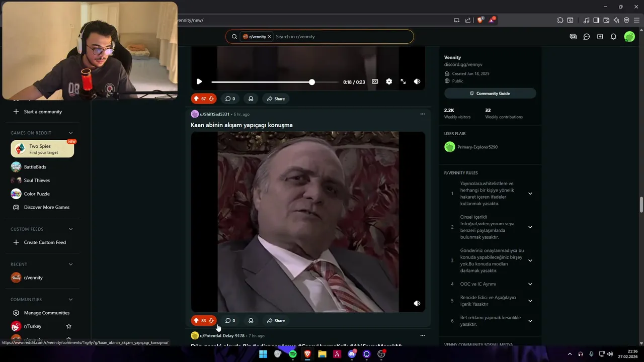Open video settings gear icon

389,81
